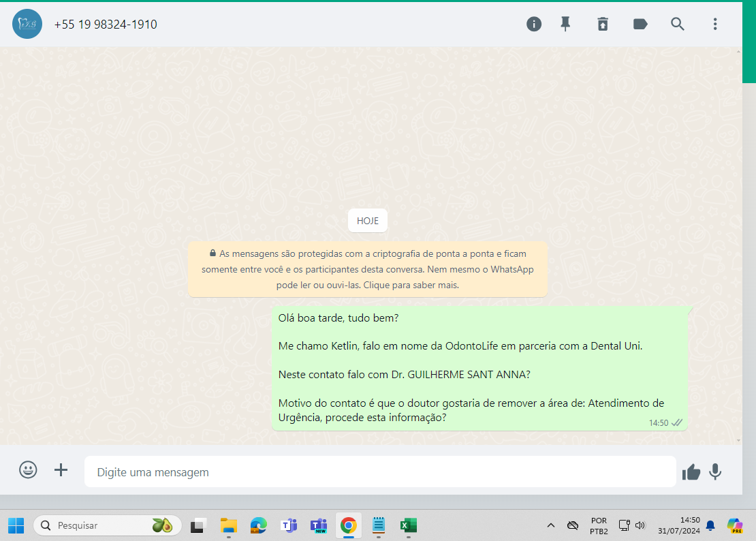Open the clock showing 14:50 31/07/2024
Image resolution: width=756 pixels, height=541 pixels.
679,525
